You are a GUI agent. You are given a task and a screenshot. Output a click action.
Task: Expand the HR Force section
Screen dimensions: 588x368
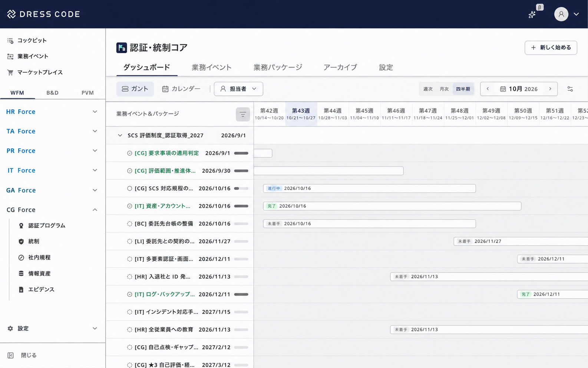pyautogui.click(x=52, y=112)
